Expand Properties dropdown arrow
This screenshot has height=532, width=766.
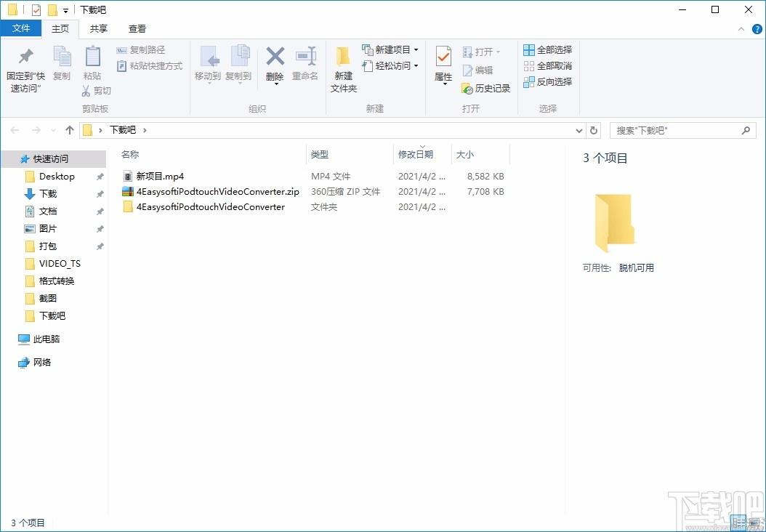445,84
